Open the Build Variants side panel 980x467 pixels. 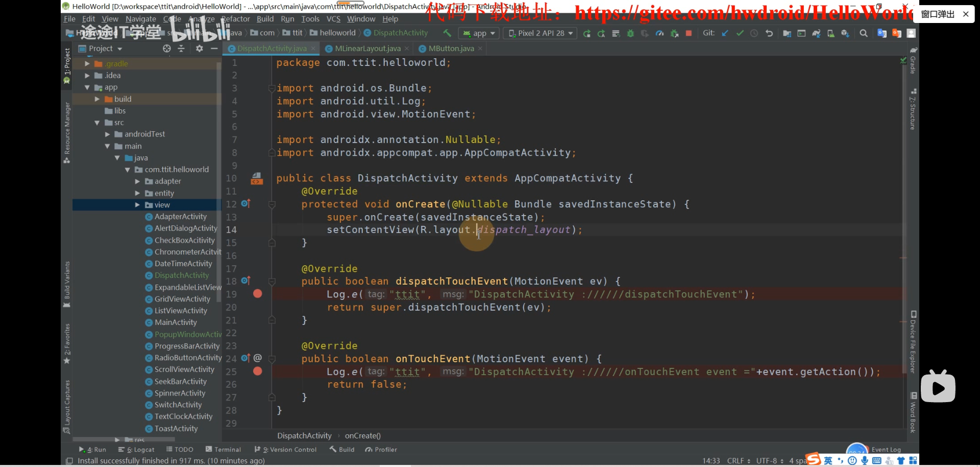point(67,284)
